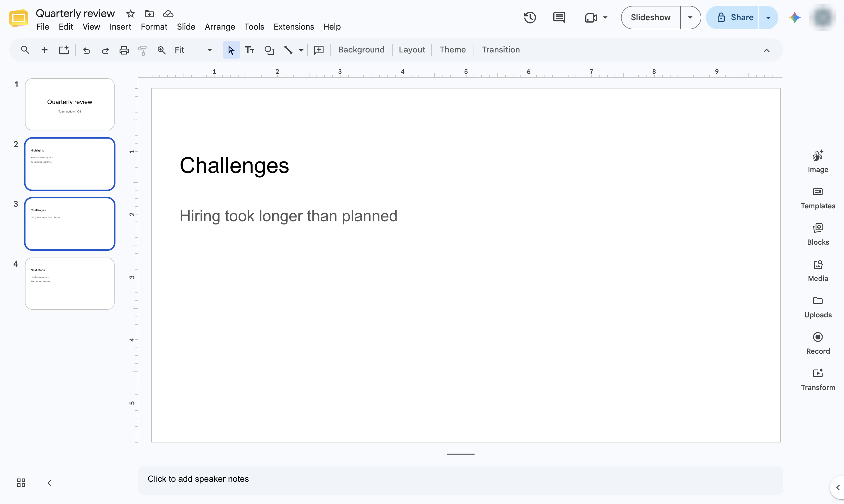Select the Text box tool
Viewport: 844px width, 504px height.
pos(250,50)
